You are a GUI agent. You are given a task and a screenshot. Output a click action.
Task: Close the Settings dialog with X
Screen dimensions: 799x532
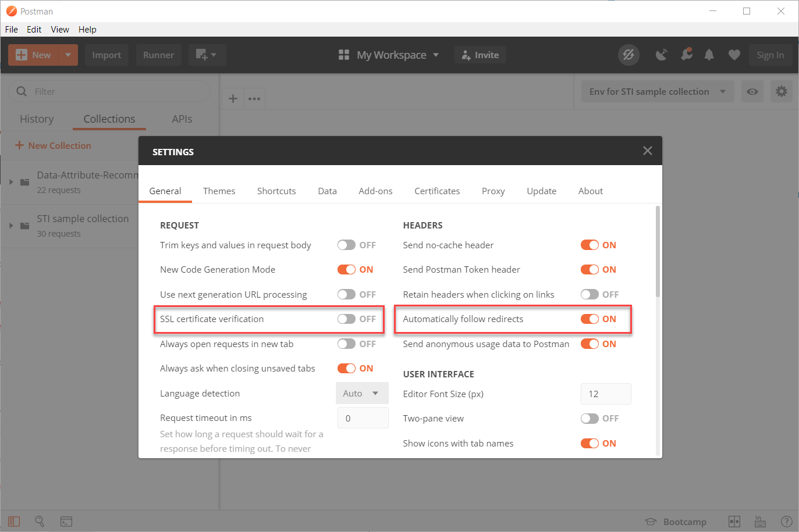pos(648,151)
